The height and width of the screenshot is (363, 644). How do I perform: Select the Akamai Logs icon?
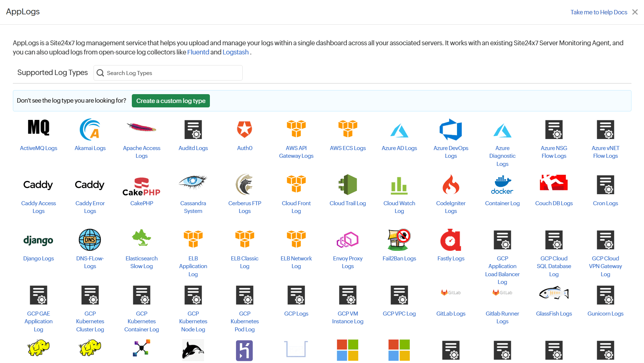tap(90, 129)
